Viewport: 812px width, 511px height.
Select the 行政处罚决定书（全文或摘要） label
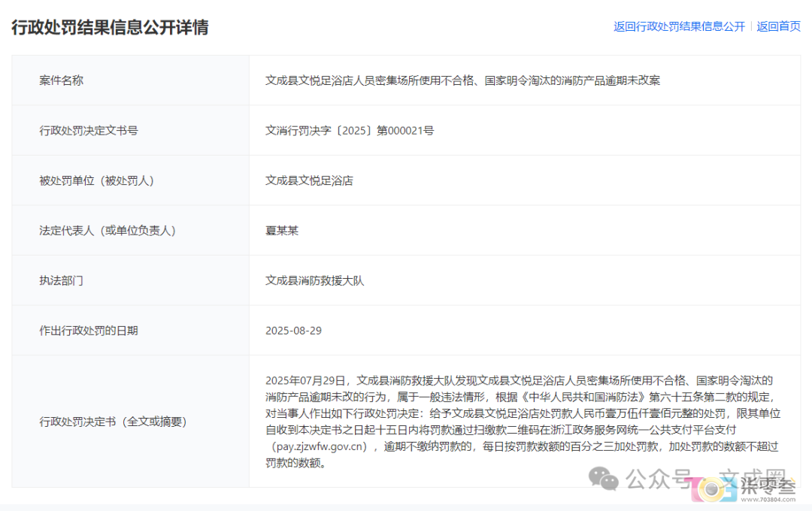[113, 422]
